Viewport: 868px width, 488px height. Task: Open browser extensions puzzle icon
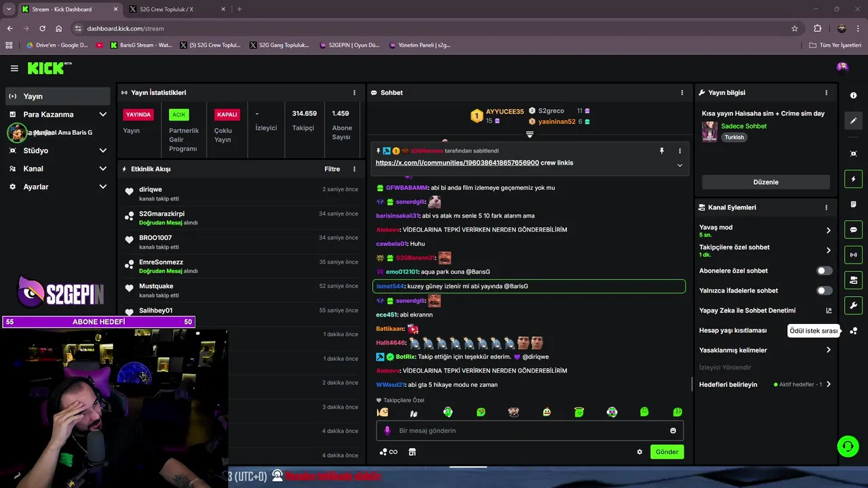[x=817, y=28]
